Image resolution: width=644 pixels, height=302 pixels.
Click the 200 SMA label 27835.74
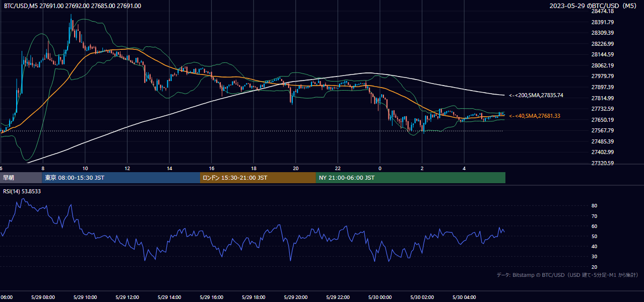point(536,95)
